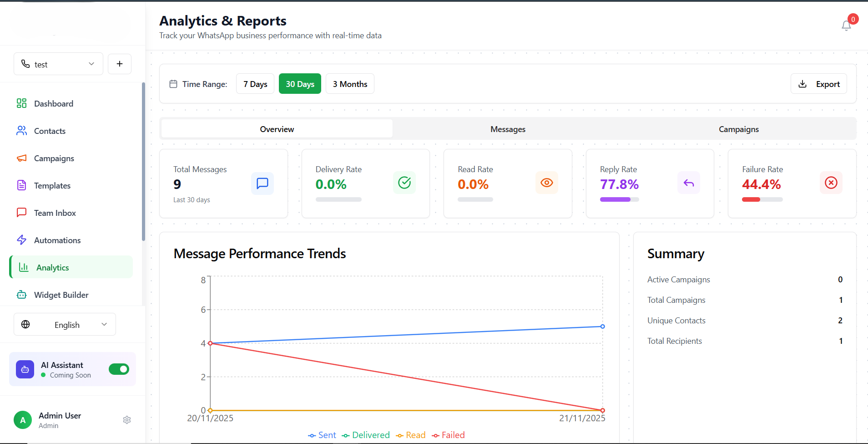Click the Sent data point on 21/11/2025

tap(602, 327)
